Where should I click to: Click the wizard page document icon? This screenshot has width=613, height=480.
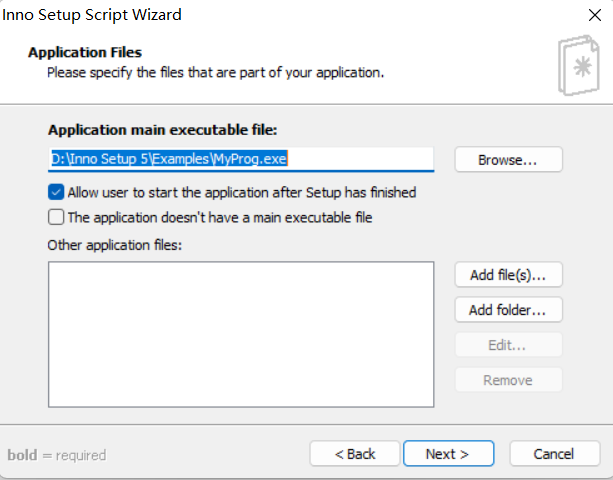[x=579, y=65]
